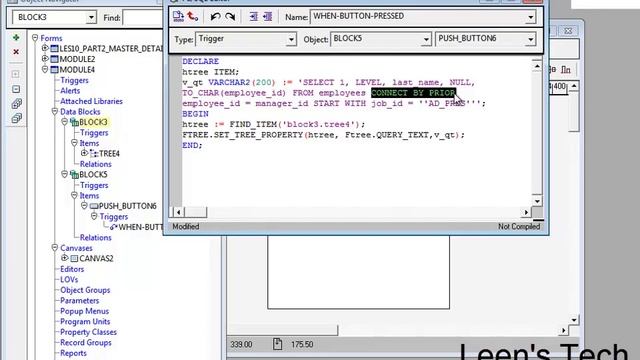Select the Record Groups node
This screenshot has height=360, width=640.
pyautogui.click(x=86, y=343)
